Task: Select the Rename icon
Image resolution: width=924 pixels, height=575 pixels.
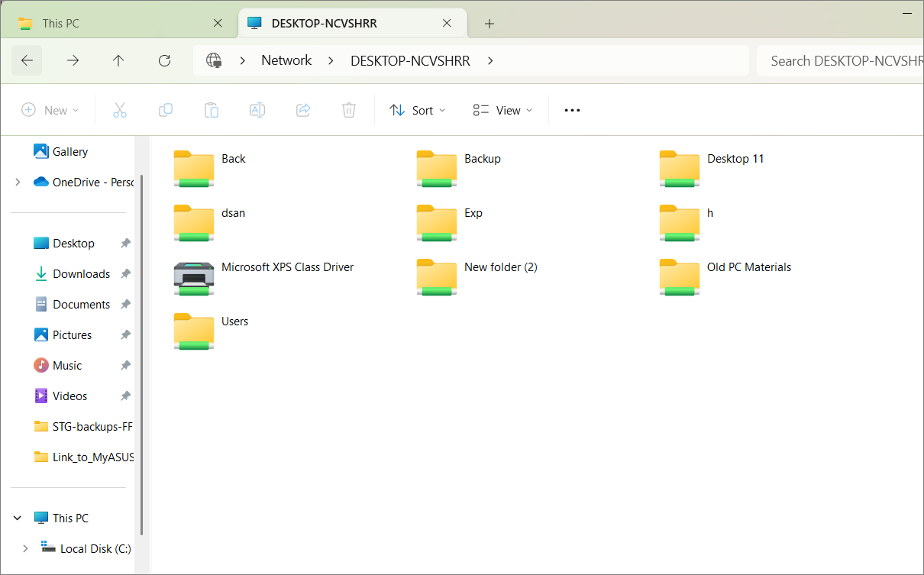Action: pyautogui.click(x=257, y=109)
